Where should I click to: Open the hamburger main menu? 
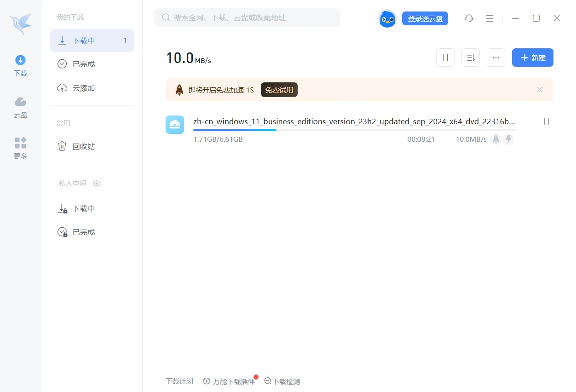490,18
